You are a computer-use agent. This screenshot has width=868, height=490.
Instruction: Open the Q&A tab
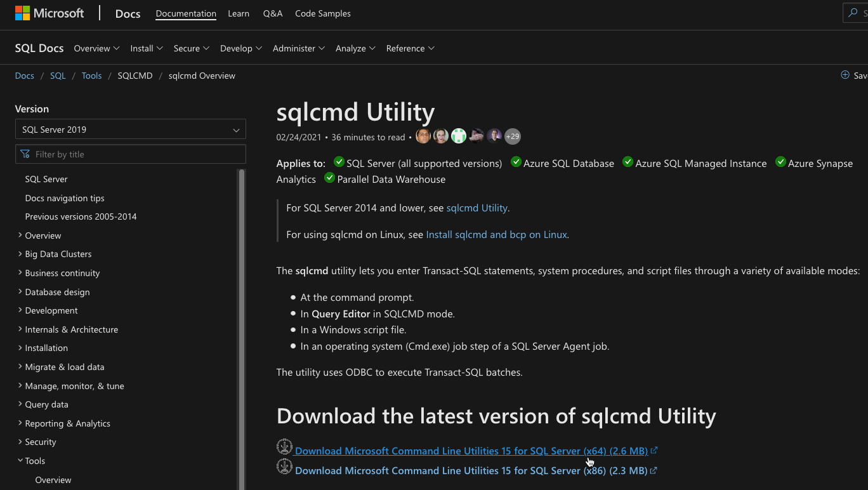pyautogui.click(x=273, y=13)
